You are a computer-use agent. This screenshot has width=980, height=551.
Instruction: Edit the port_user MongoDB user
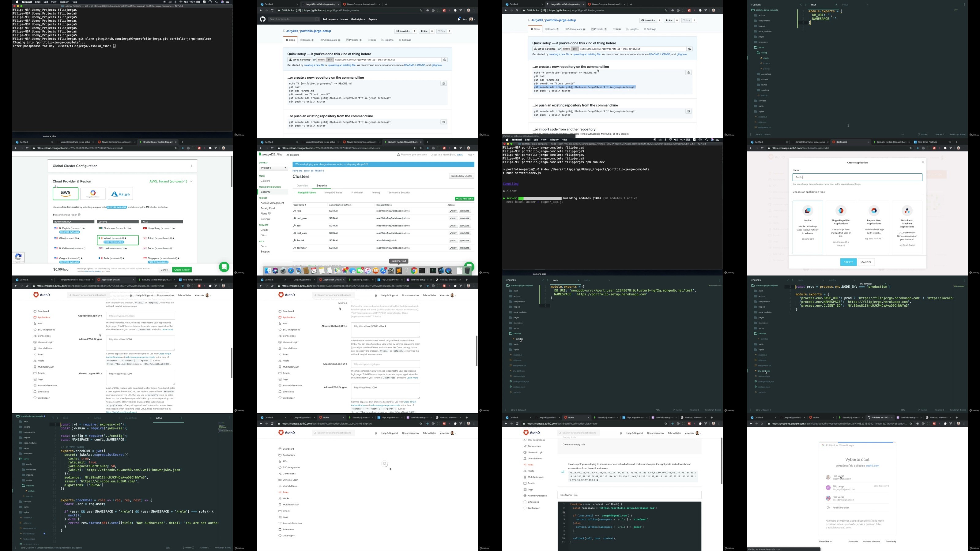[453, 218]
